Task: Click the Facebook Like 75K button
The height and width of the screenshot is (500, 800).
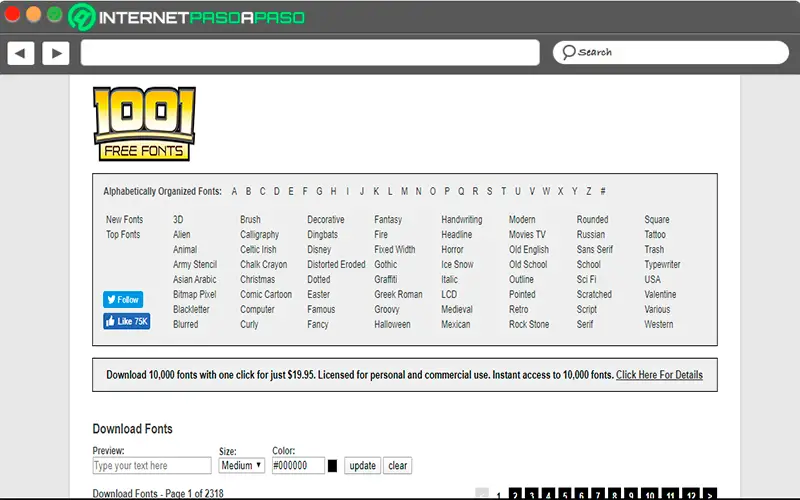Action: click(127, 321)
